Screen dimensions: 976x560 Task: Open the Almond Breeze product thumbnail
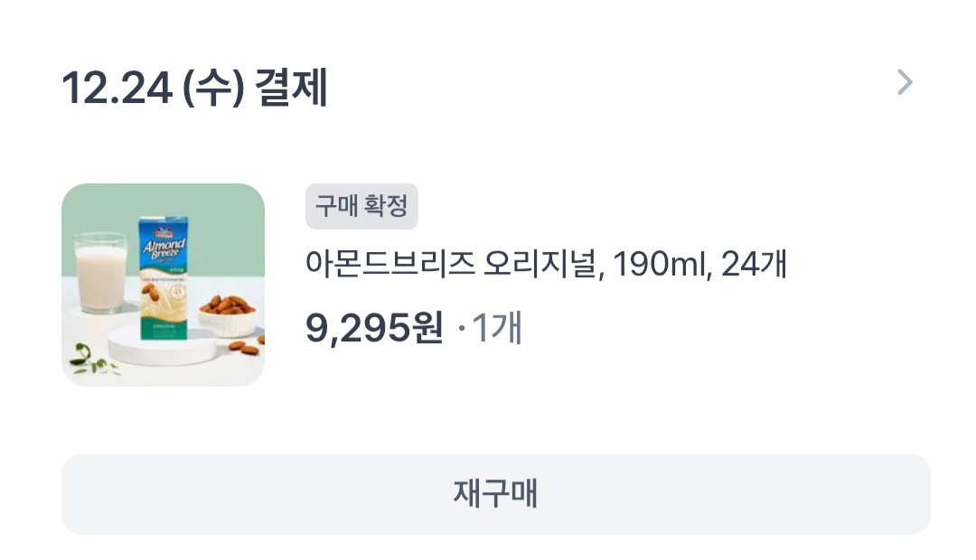click(163, 285)
